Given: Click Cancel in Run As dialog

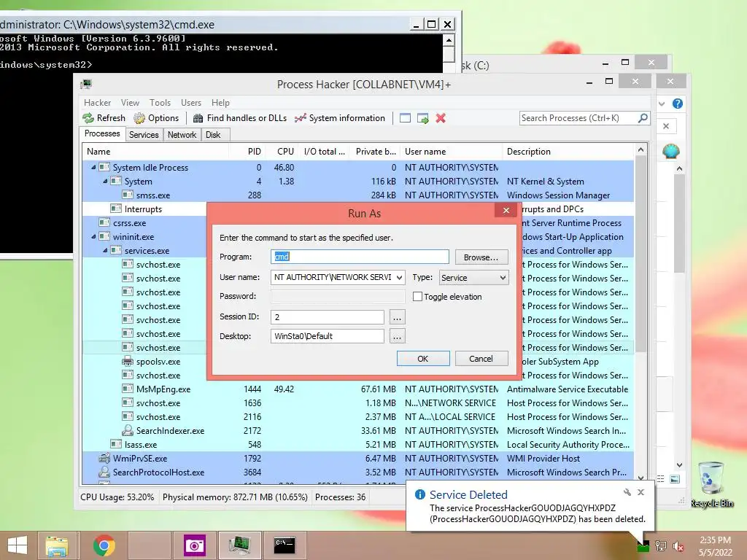Looking at the screenshot, I should point(481,359).
